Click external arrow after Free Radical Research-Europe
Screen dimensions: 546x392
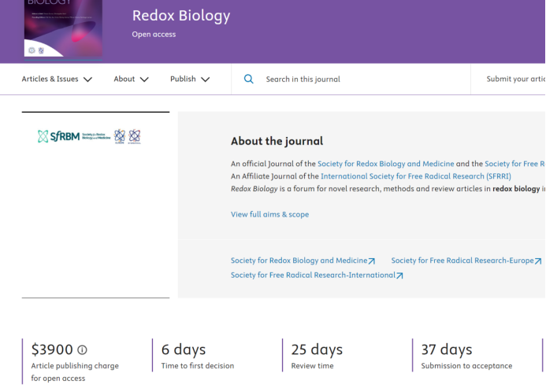(538, 261)
